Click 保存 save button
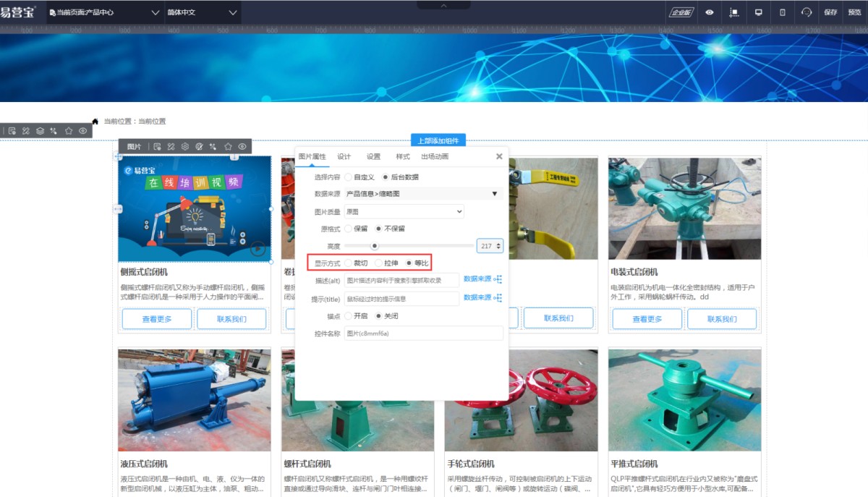This screenshot has height=497, width=868. click(831, 12)
